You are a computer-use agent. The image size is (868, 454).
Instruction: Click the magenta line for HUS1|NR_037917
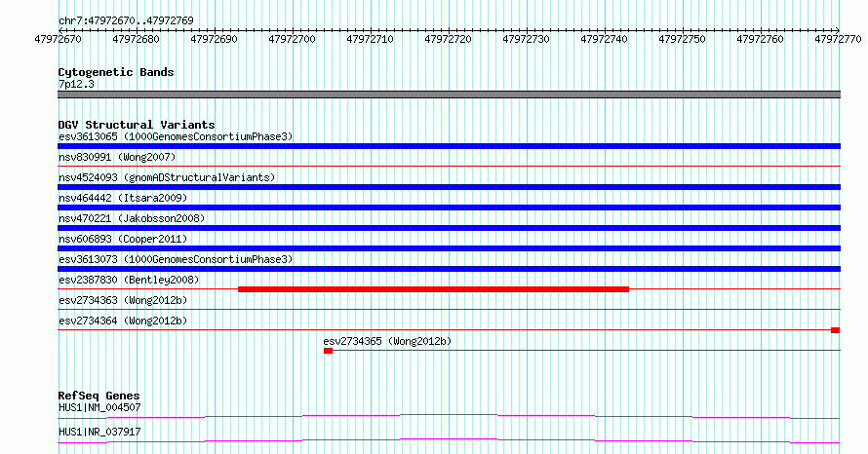point(449,440)
